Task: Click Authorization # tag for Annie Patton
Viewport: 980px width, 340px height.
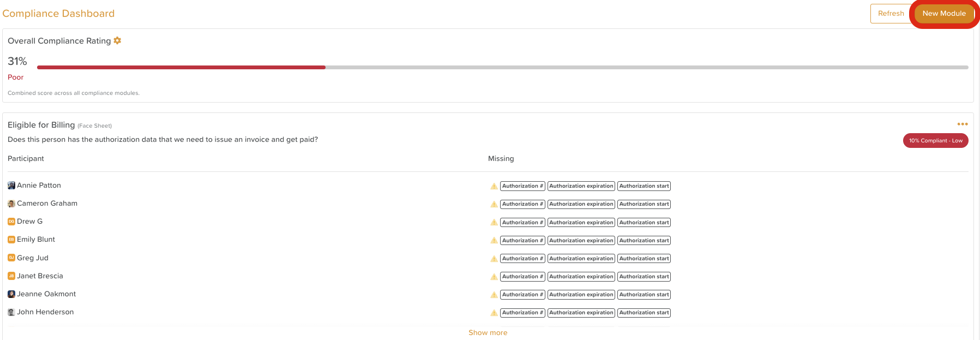Action: tap(522, 186)
